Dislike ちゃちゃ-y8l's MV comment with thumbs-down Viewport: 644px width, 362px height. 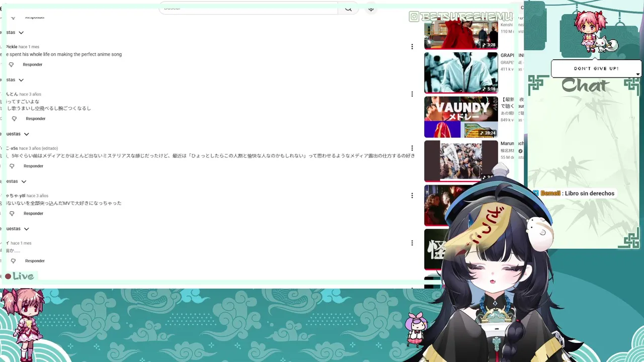[12, 214]
